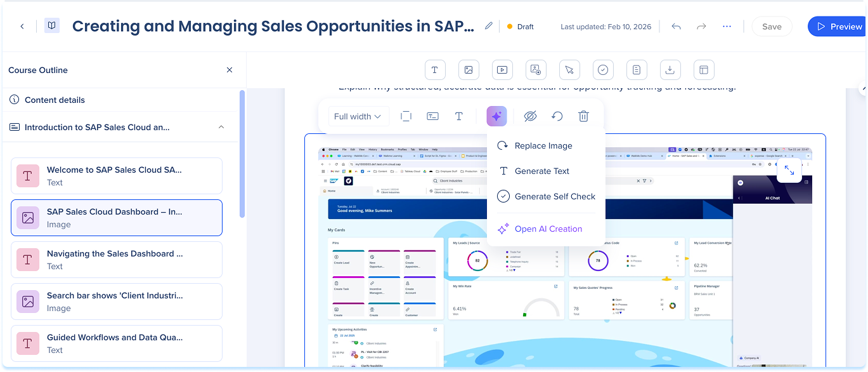Viewport: 868px width, 372px height.
Task: Click the redo arrow in header
Action: [701, 27]
